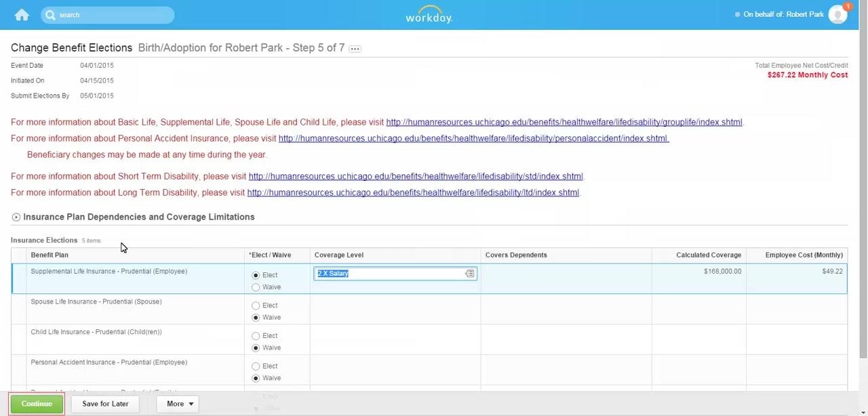This screenshot has height=416, width=868.
Task: Open the Robert Park profile avatar
Action: 837,15
